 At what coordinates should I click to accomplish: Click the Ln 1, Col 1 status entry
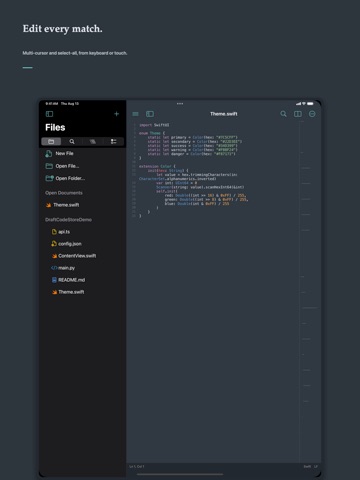(x=137, y=466)
